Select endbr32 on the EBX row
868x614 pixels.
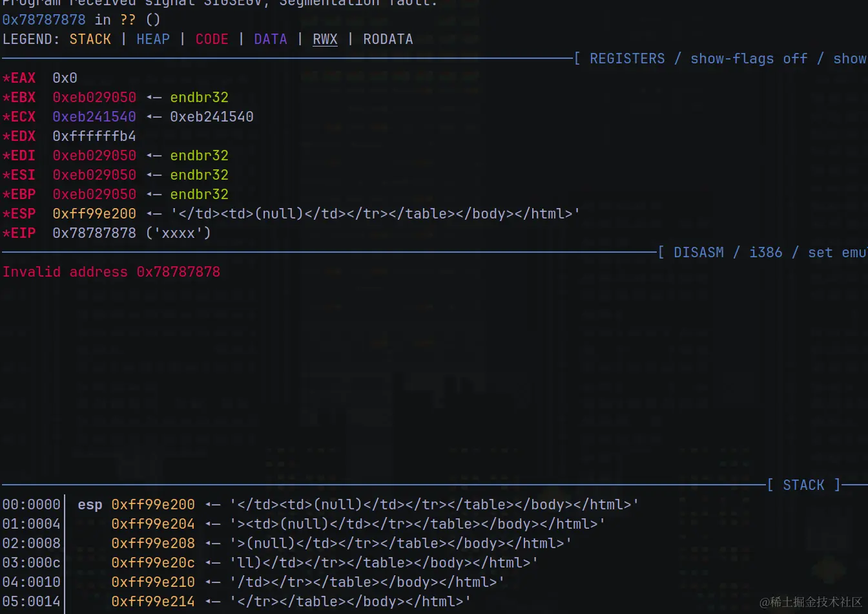(x=200, y=98)
